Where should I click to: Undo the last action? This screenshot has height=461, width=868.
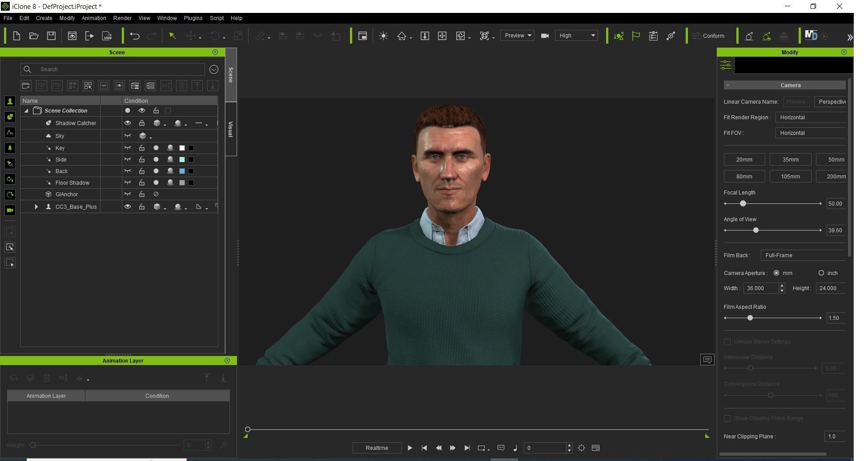134,36
